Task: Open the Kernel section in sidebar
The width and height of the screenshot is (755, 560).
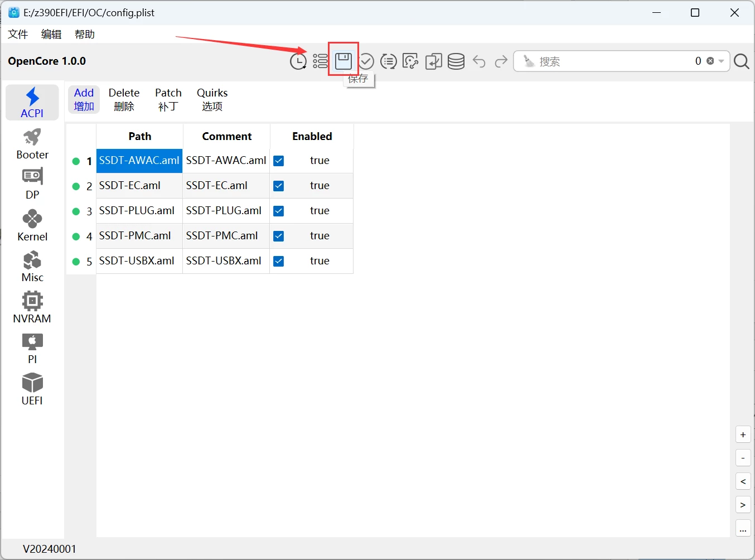Action: pyautogui.click(x=32, y=225)
